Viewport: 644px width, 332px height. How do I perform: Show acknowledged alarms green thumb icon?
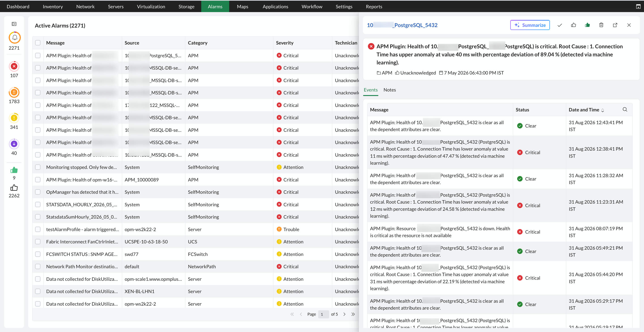coord(14,170)
